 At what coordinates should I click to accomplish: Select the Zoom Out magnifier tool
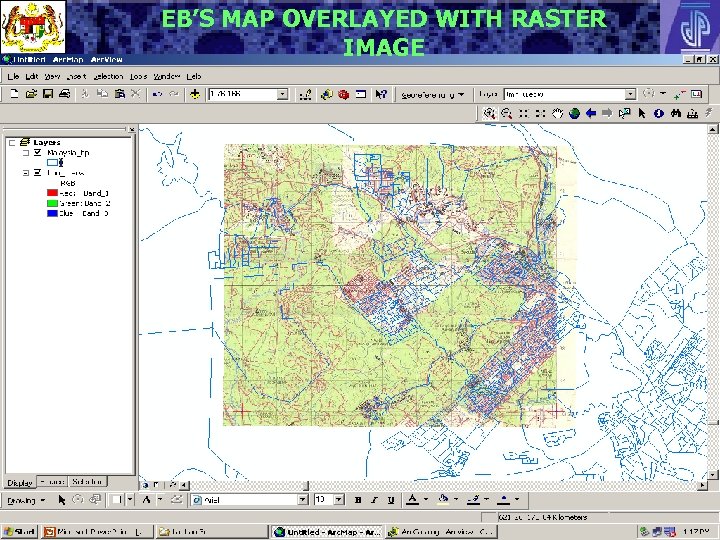[506, 113]
